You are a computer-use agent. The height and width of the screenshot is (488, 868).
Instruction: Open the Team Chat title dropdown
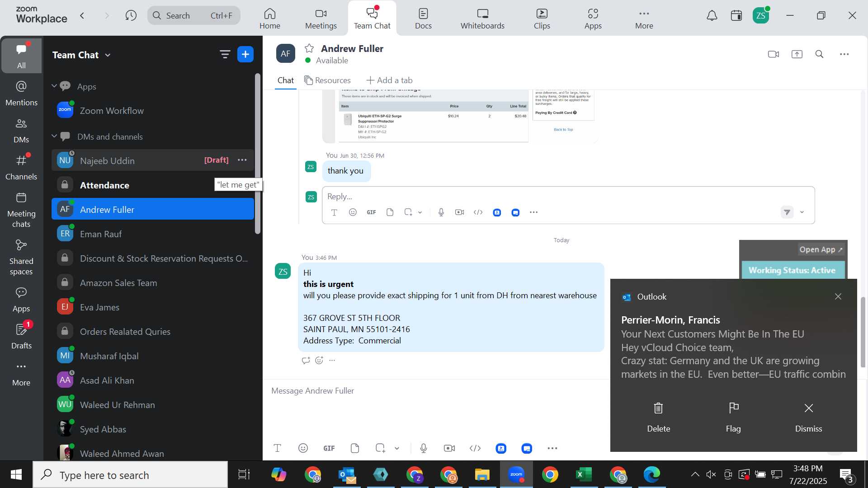tap(108, 55)
